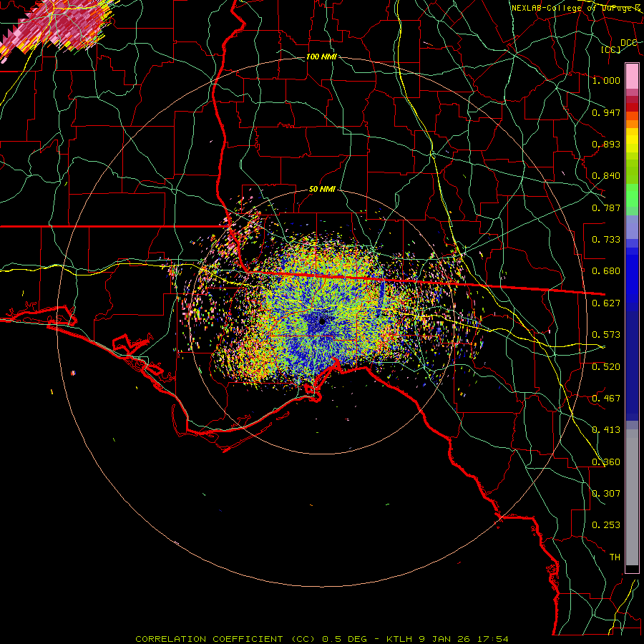Click the 0.413 color scale value
Viewport: 644px width, 644px height.
pyautogui.click(x=606, y=430)
